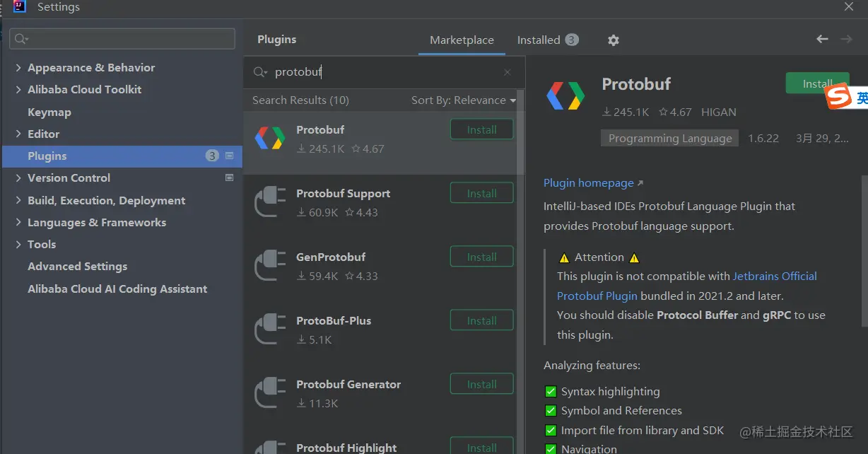Screen dimensions: 868x454
Task: Open Keymap settings
Action: [x=49, y=112]
